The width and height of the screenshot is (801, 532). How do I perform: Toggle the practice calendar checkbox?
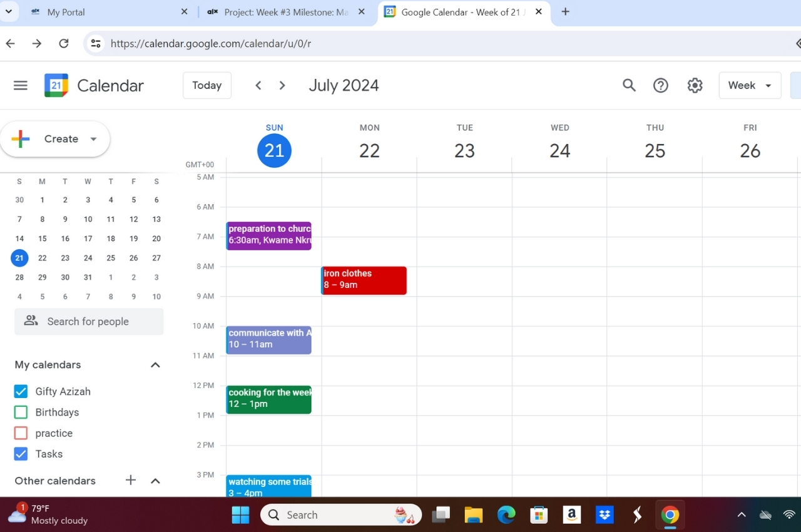point(21,433)
